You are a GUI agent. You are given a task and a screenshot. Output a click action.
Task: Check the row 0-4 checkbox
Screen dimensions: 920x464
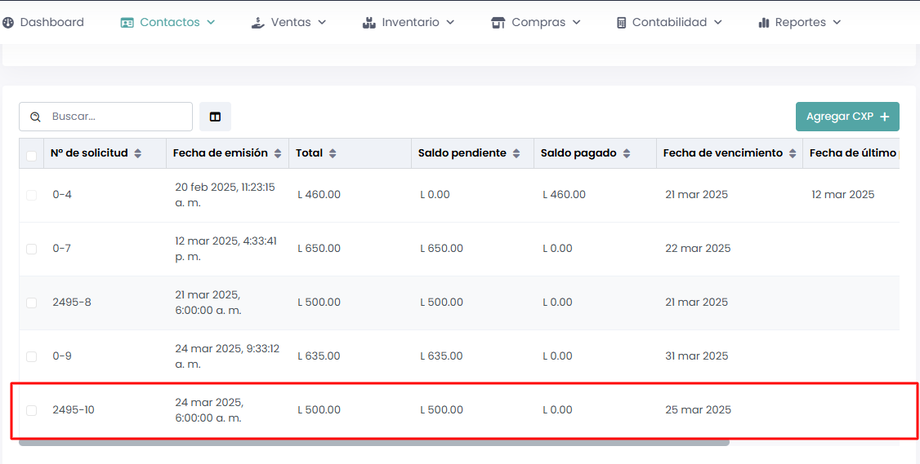tap(32, 195)
